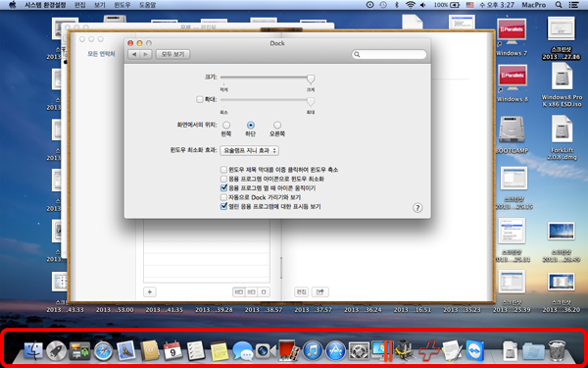This screenshot has width=588, height=368.
Task: Open Calendar icon showing 9
Action: [172, 351]
